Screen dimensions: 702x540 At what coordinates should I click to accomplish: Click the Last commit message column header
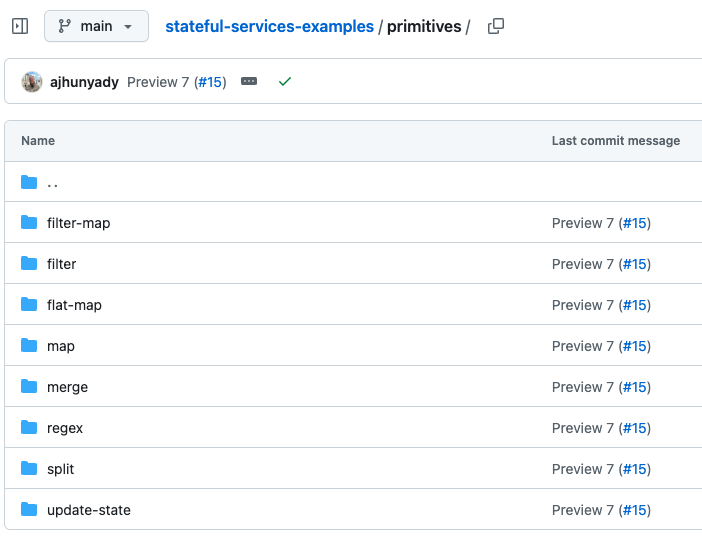(x=616, y=141)
